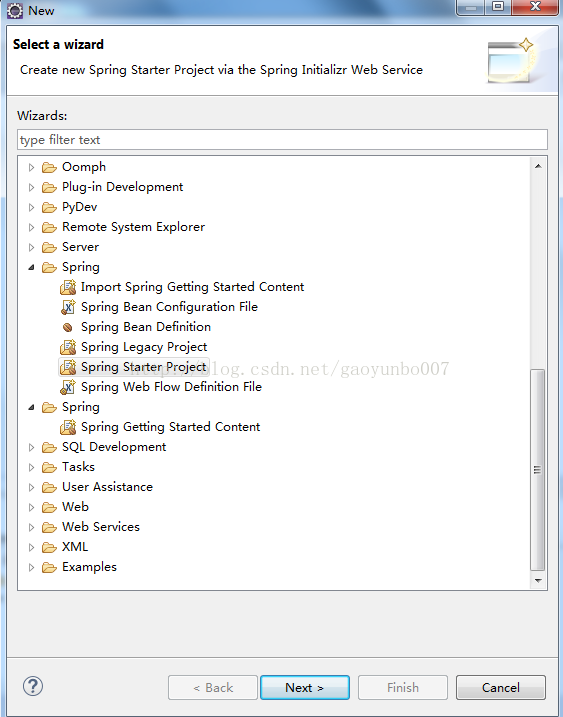The image size is (563, 717).
Task: Click the SQL Development folder icon
Action: (x=49, y=447)
